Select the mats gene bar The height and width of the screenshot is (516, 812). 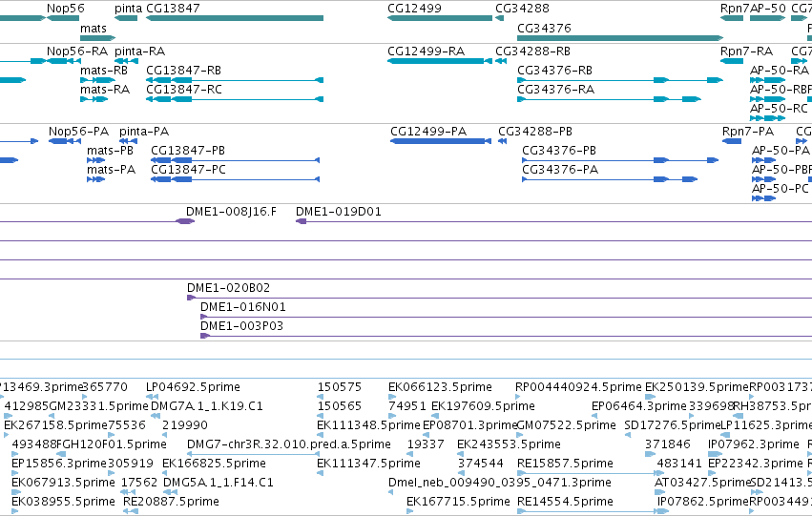(98, 38)
